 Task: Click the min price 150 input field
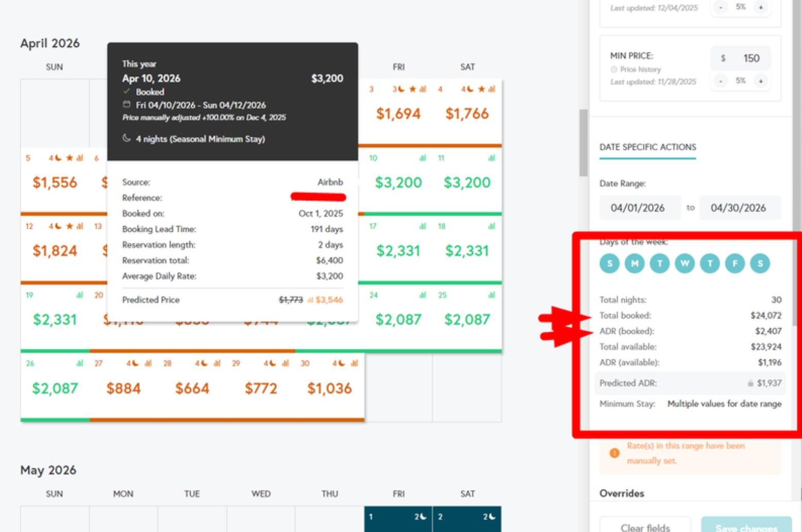pyautogui.click(x=750, y=58)
